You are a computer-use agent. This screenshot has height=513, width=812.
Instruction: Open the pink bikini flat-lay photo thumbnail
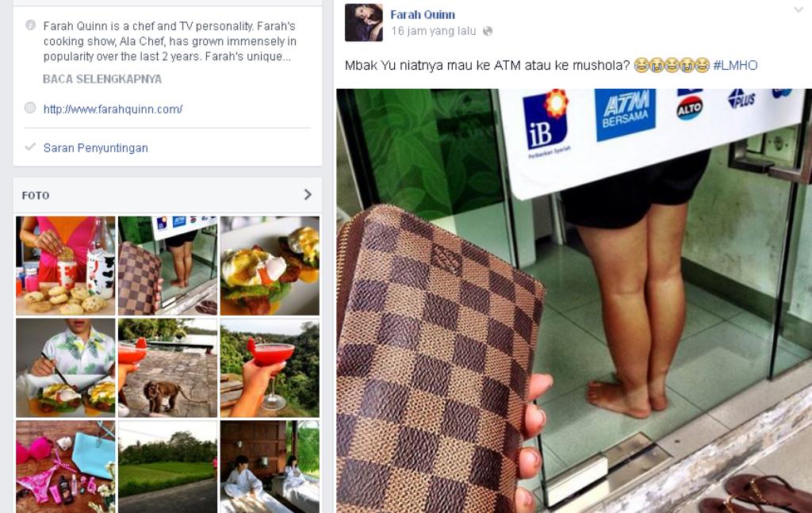tap(66, 466)
